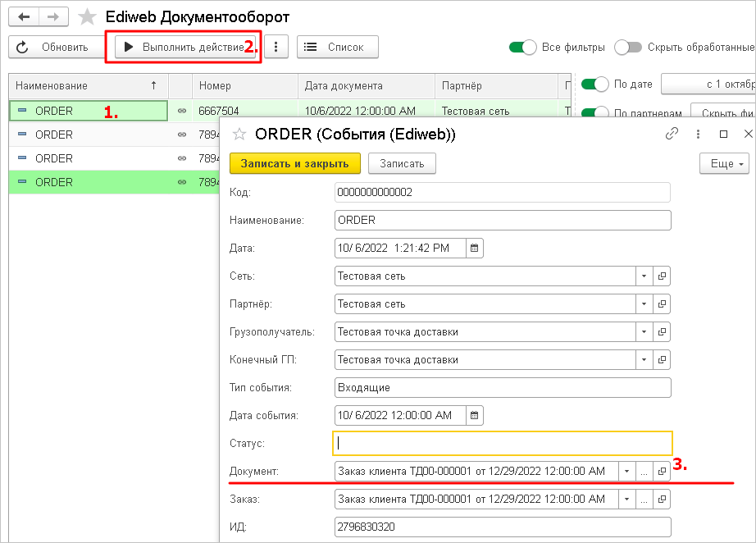Click into the empty Статус field
The height and width of the screenshot is (543, 756).
click(502, 443)
